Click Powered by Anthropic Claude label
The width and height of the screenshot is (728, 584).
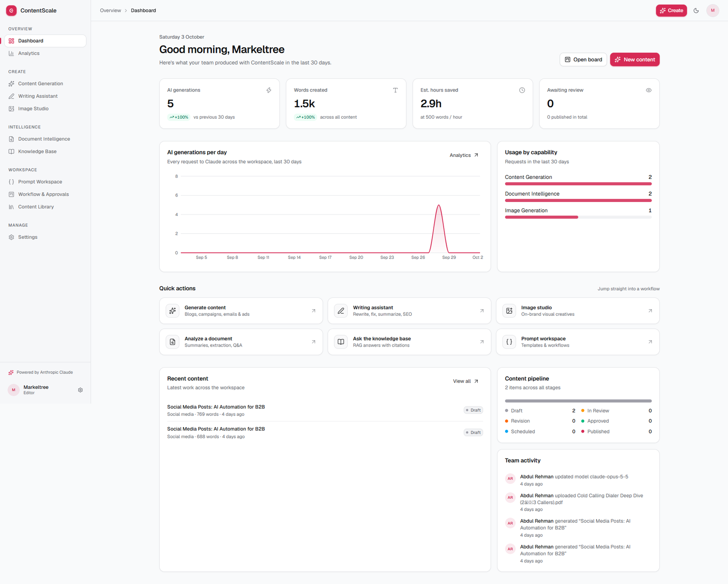[x=45, y=373]
